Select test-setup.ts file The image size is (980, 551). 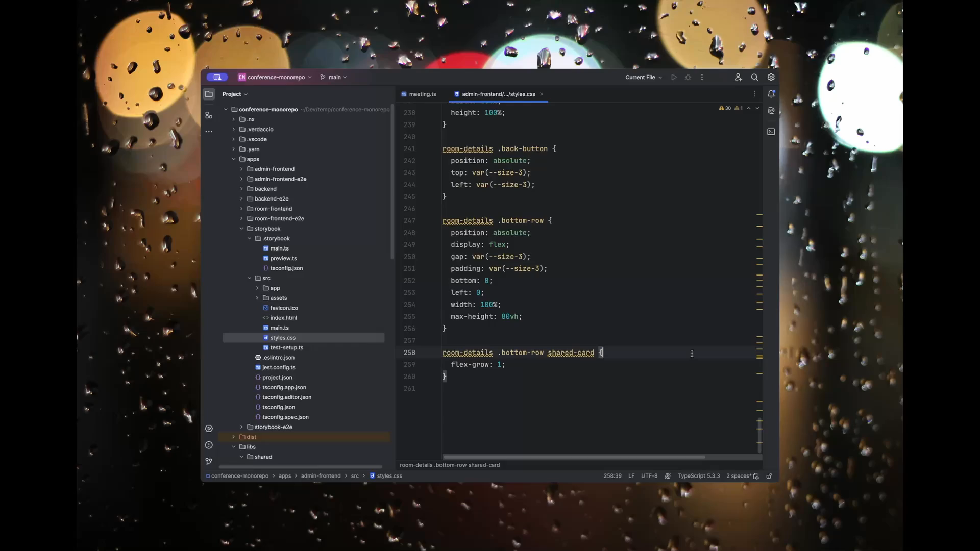click(283, 348)
